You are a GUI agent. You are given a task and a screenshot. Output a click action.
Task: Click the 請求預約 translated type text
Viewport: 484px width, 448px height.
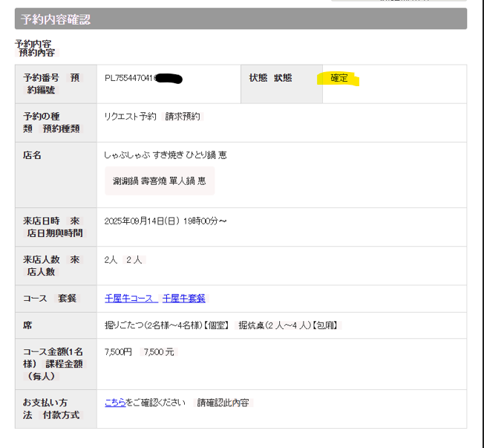[183, 117]
